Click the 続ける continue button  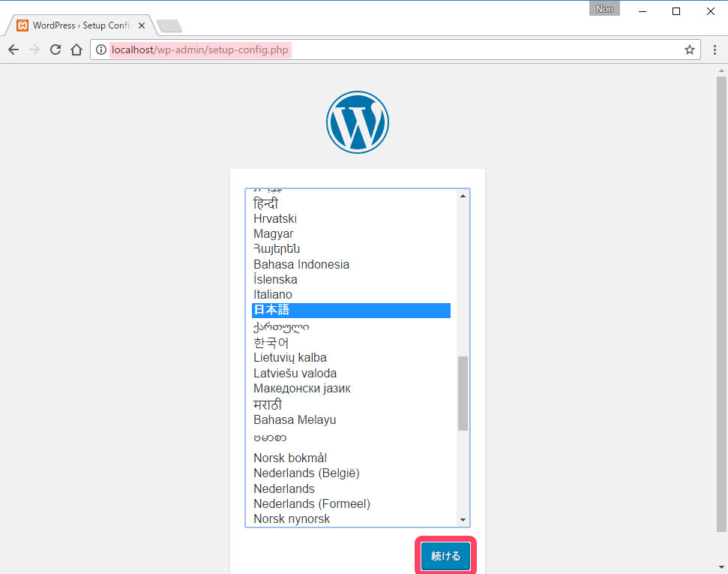(x=445, y=556)
